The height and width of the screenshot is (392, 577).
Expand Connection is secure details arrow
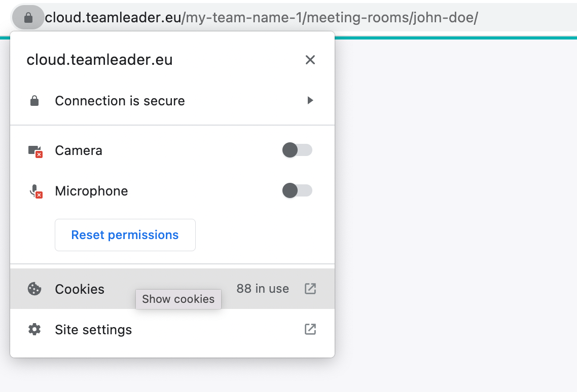310,100
